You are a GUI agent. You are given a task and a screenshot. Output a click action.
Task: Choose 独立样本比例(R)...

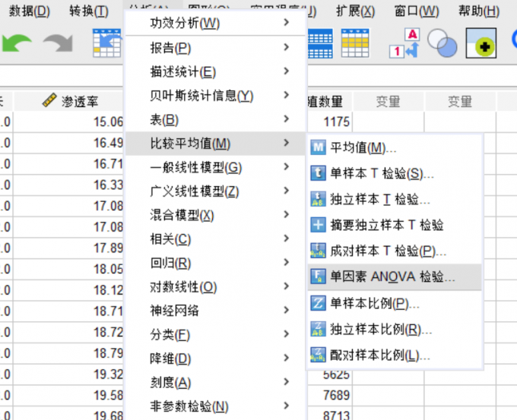(395, 329)
